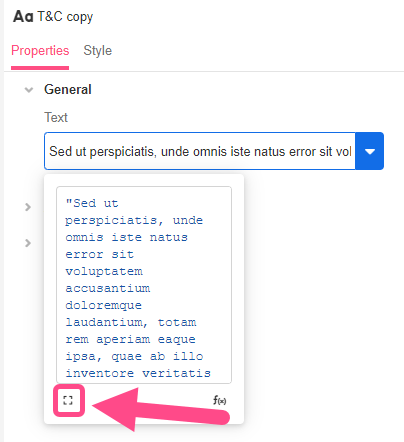Click the Aa text widget icon

tap(23, 16)
